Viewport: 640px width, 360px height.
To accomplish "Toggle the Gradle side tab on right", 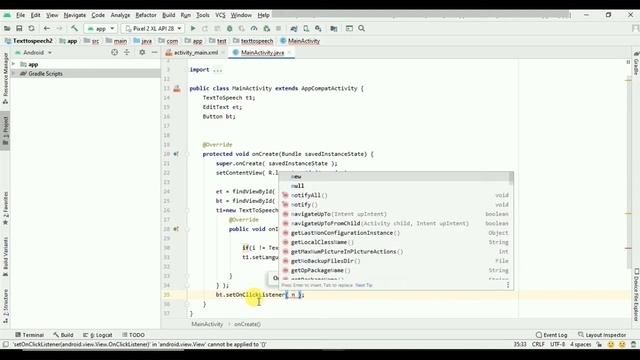I will coord(636,64).
